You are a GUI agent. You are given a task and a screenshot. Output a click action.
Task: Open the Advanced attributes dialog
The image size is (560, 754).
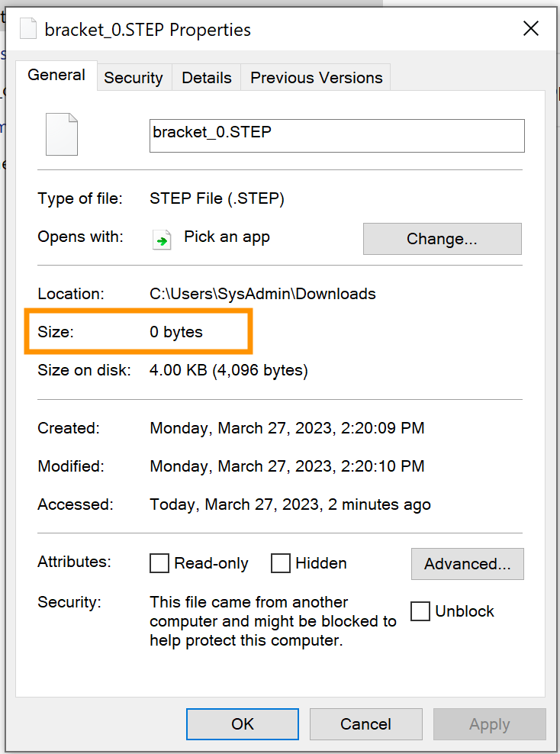click(467, 564)
